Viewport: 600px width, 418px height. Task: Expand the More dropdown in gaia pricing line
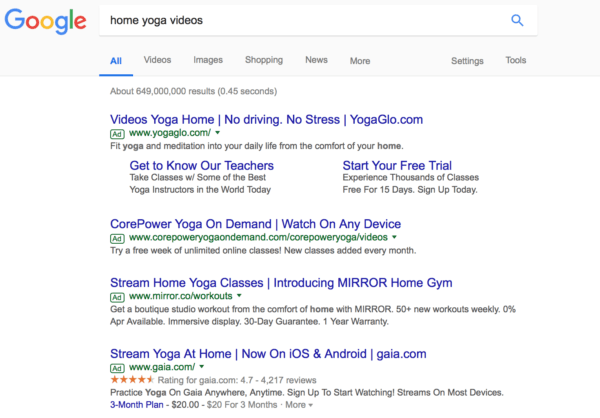(x=299, y=405)
